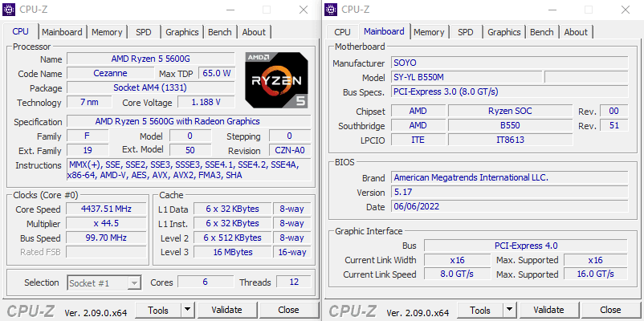This screenshot has width=644, height=321.
Task: Select the CPU tab in left window
Action: pyautogui.click(x=21, y=31)
